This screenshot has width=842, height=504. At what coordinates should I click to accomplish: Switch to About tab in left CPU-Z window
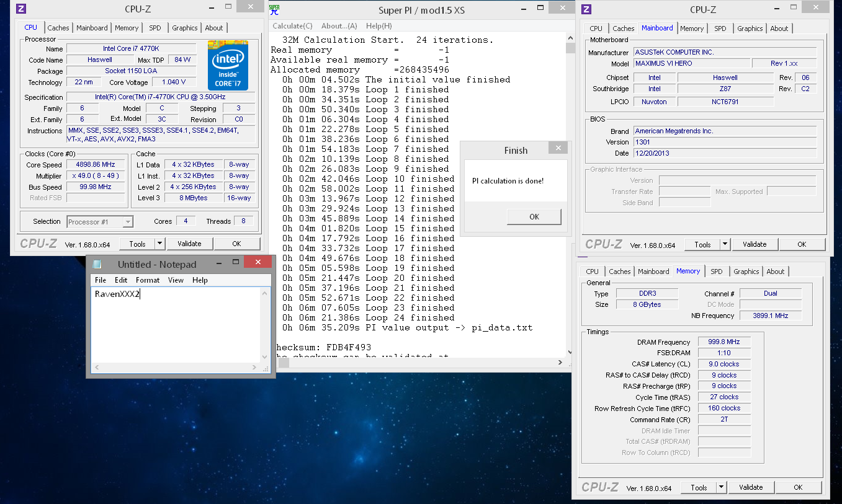[214, 28]
